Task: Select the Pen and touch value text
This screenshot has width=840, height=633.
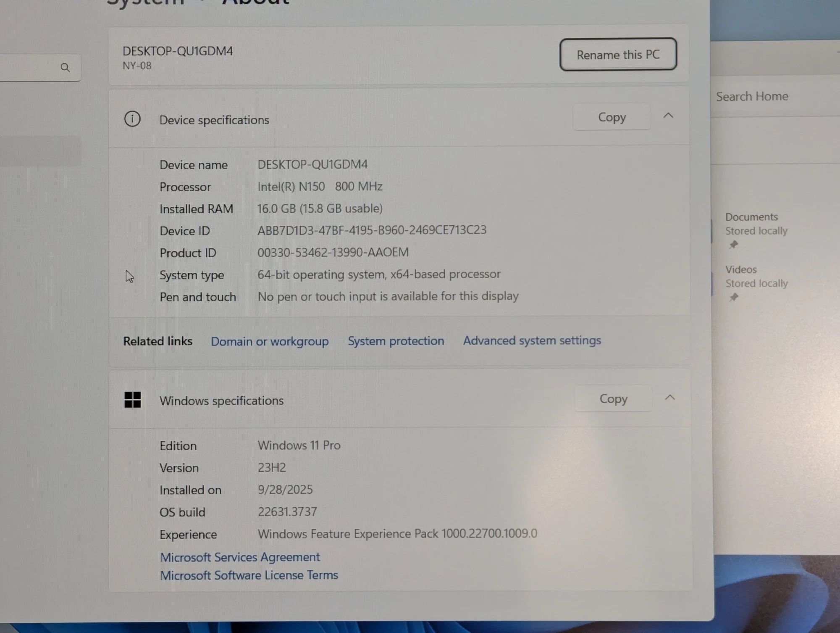Action: [388, 296]
